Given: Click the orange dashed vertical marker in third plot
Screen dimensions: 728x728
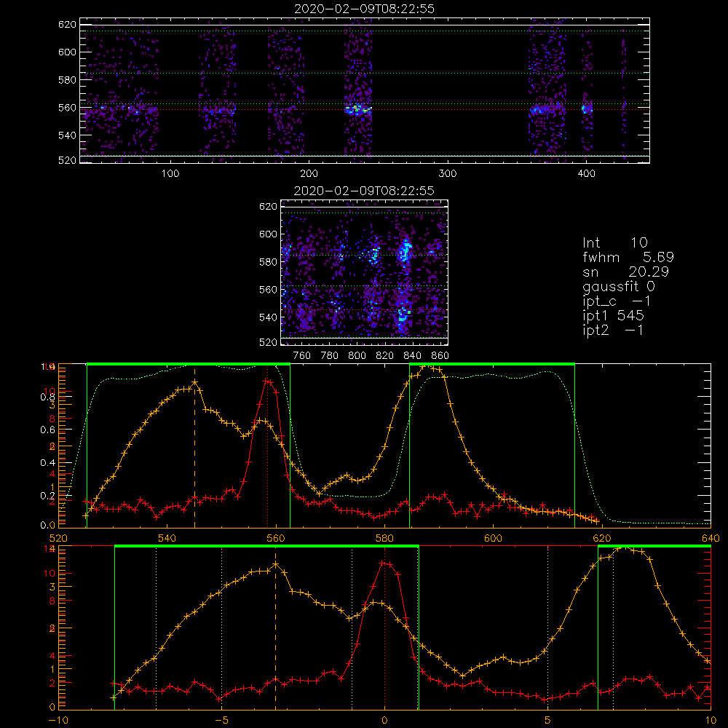Looking at the screenshot, I should (194, 448).
